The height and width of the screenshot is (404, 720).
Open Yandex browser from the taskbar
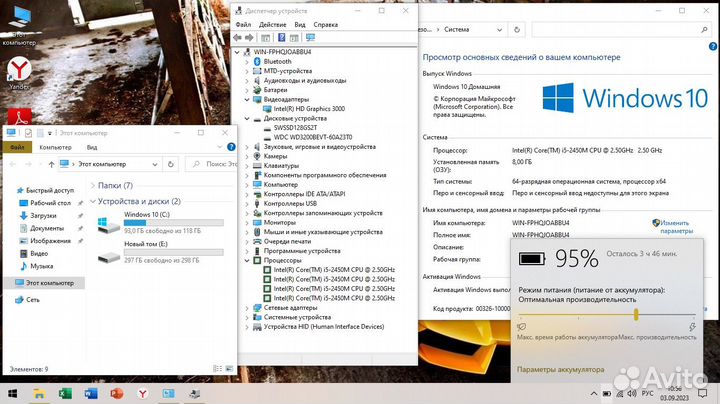143,393
